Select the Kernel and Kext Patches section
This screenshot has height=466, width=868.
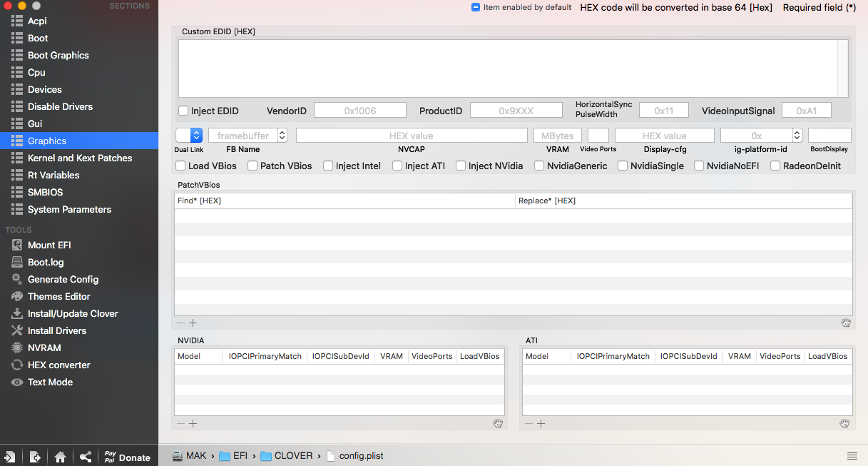[79, 158]
